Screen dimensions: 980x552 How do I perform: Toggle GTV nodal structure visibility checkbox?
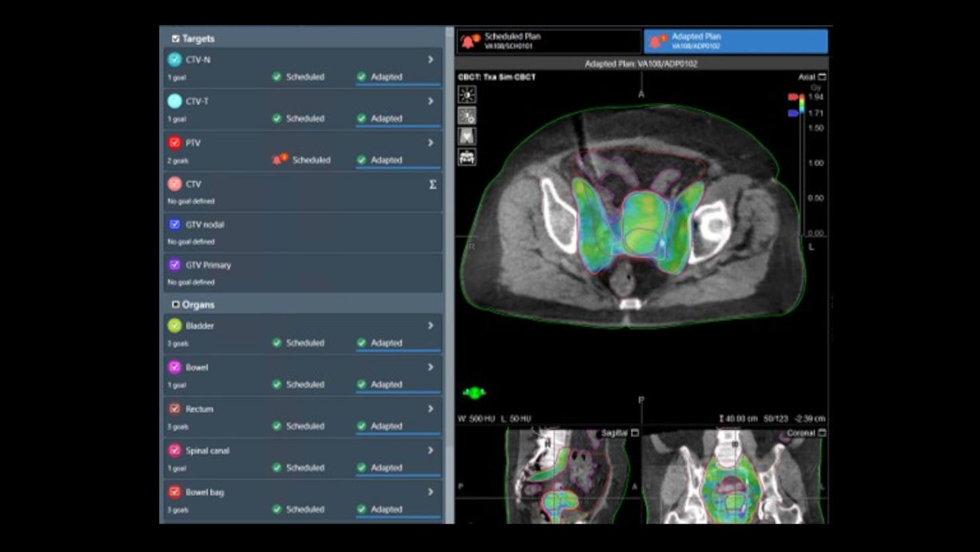pyautogui.click(x=175, y=224)
